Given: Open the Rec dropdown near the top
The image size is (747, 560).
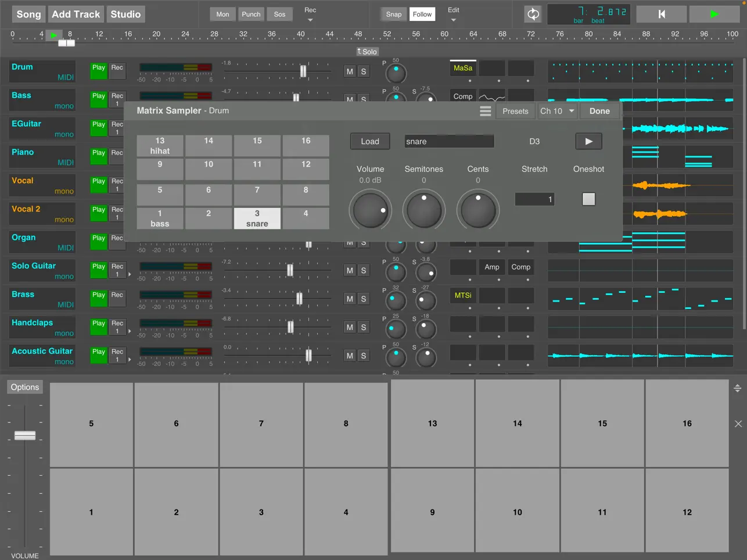Looking at the screenshot, I should (x=310, y=14).
